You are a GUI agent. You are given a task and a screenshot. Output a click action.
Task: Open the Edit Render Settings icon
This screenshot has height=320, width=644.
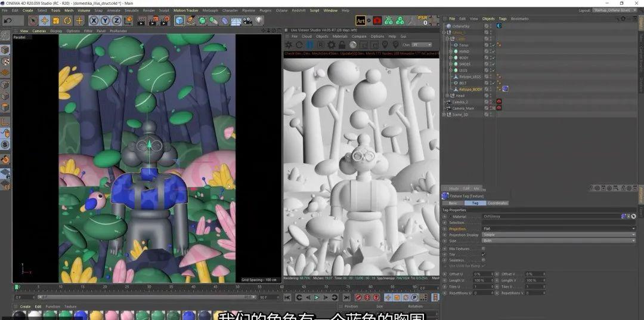click(165, 20)
